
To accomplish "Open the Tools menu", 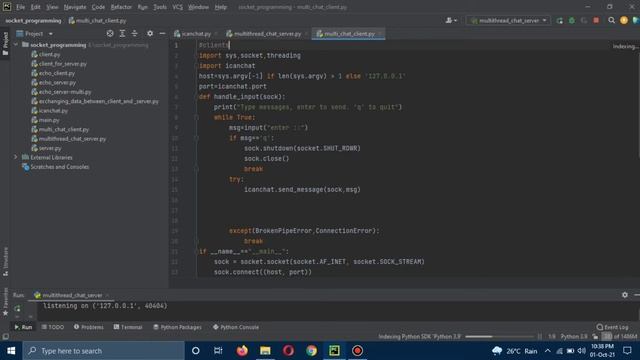I will [160, 7].
